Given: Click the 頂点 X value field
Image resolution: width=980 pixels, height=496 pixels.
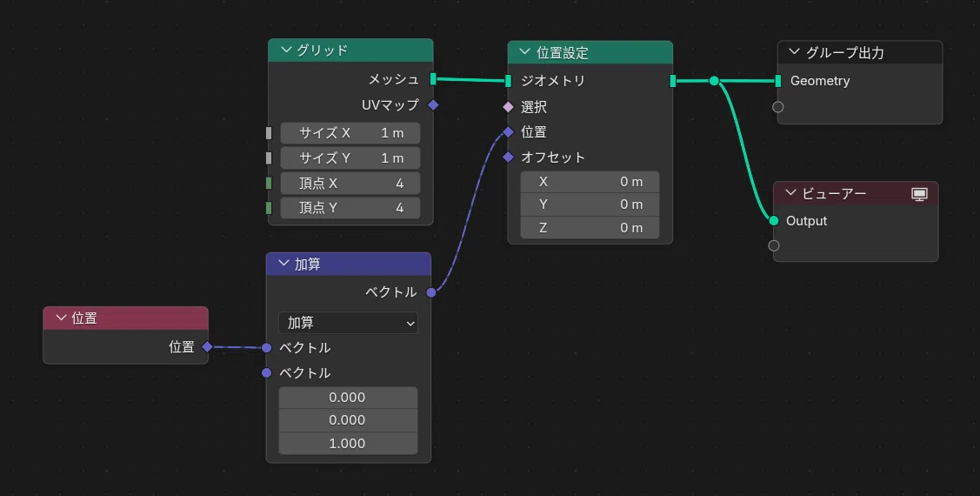Looking at the screenshot, I should [350, 184].
